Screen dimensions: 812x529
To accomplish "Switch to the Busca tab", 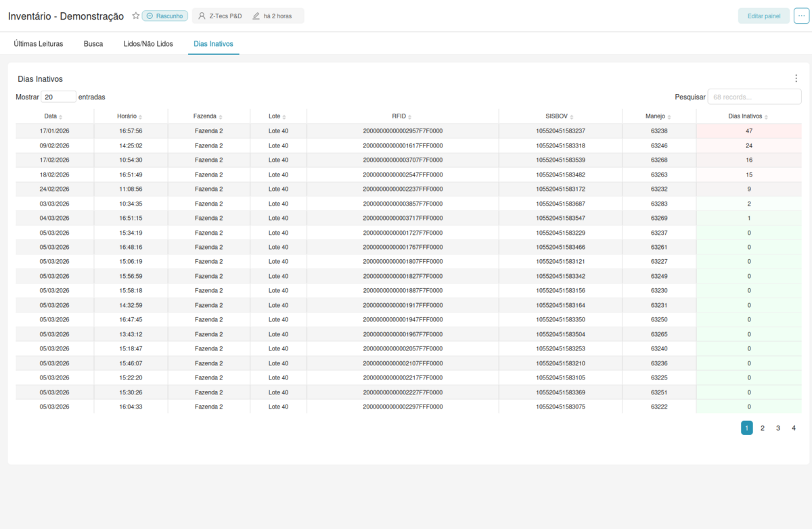I will (x=93, y=43).
